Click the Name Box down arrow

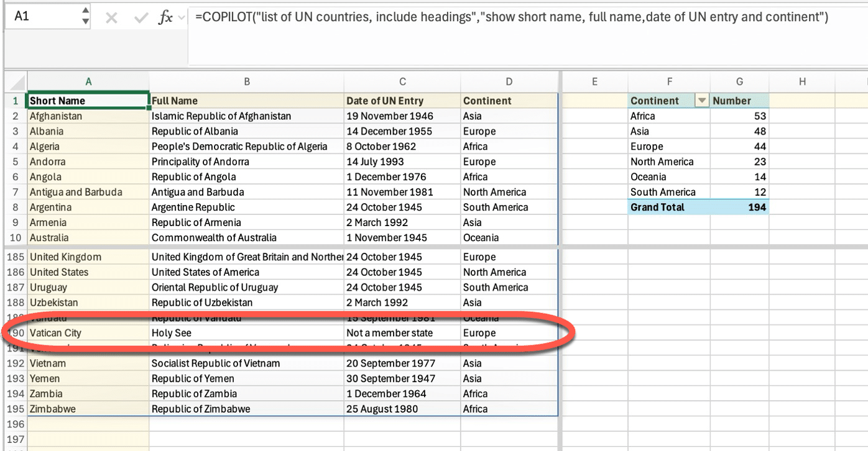85,22
